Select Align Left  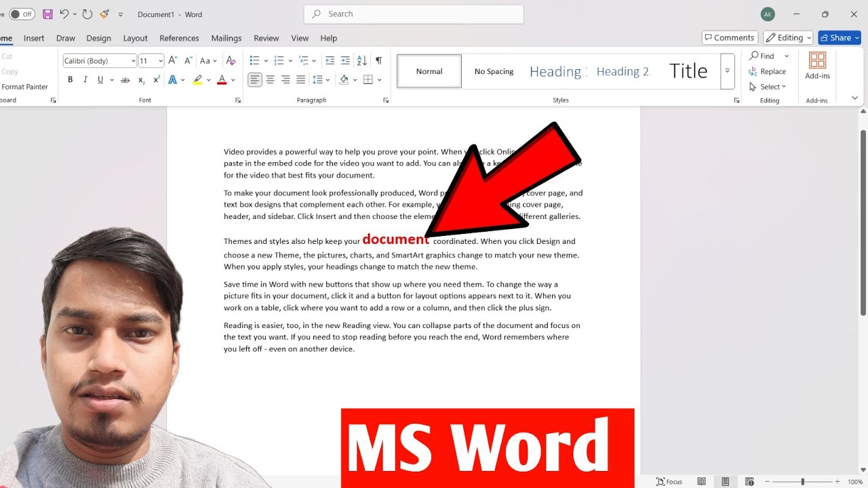254,80
